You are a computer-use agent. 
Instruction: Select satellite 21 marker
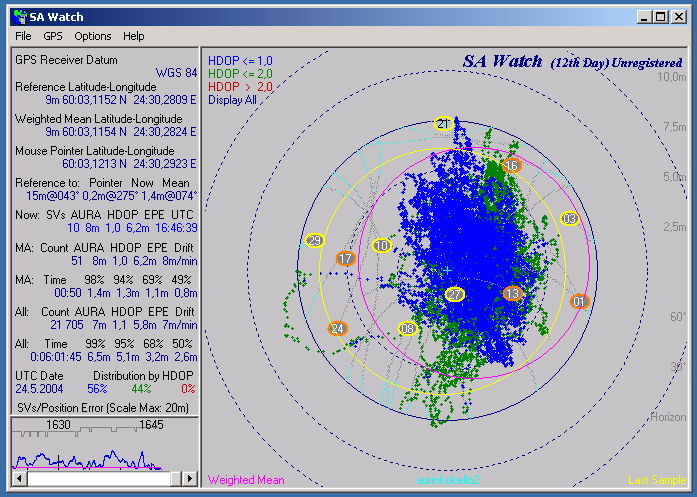coord(444,124)
